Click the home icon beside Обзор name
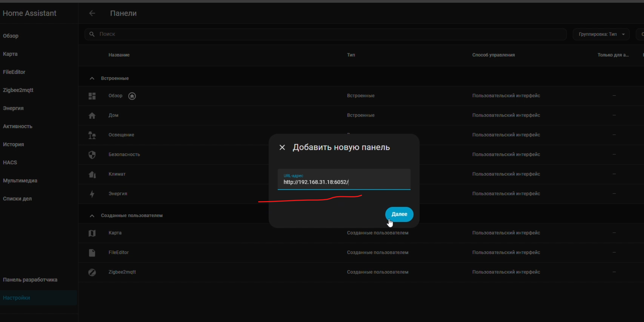644x322 pixels. point(132,96)
